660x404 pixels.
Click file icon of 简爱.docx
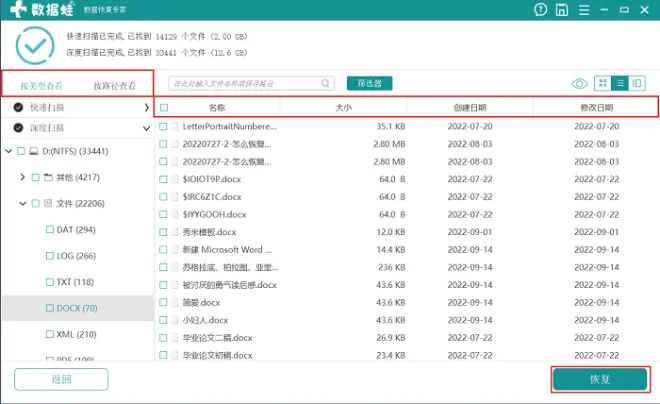tap(175, 303)
